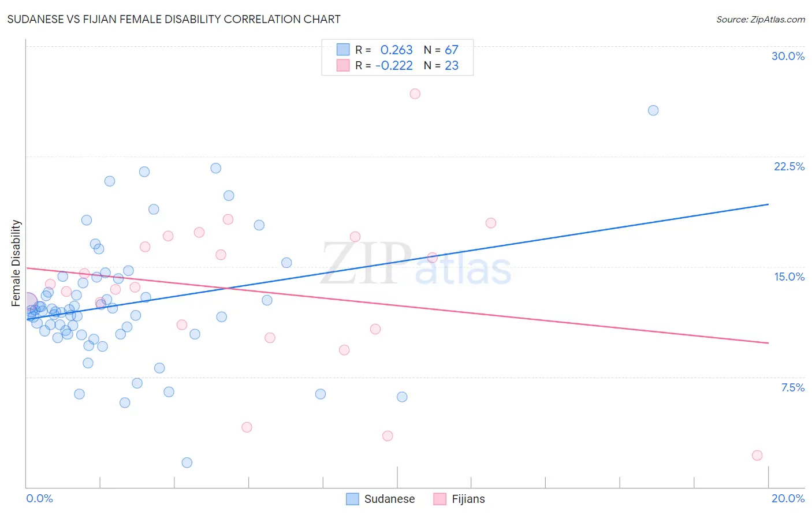This screenshot has width=812, height=515.
Task: Toggle the Fijians series label in legend
Action: click(468, 499)
